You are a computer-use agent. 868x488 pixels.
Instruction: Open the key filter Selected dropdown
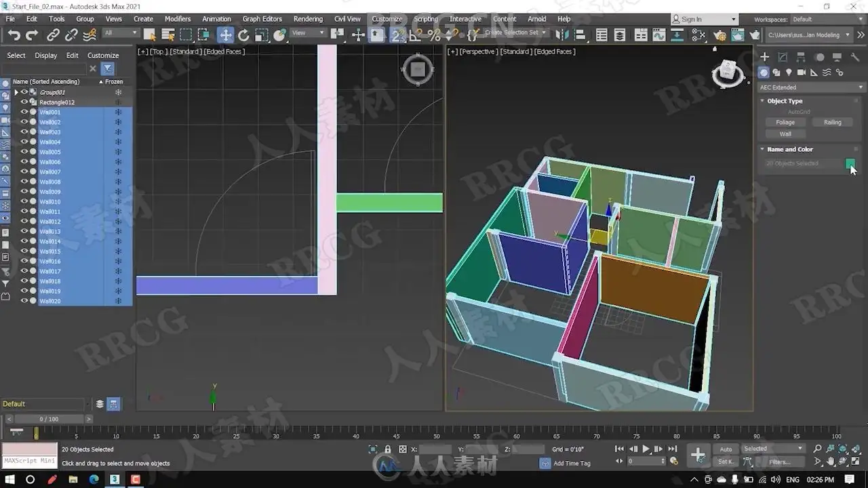[772, 449]
